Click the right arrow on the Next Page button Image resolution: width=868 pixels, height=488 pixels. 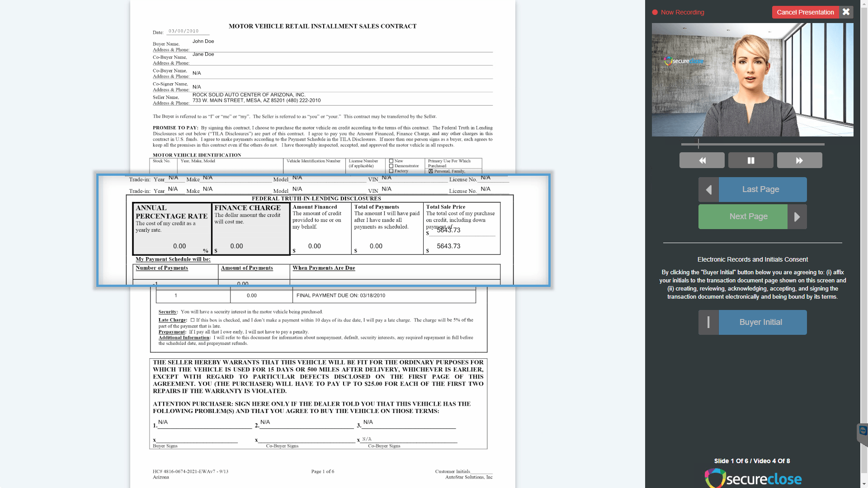797,216
